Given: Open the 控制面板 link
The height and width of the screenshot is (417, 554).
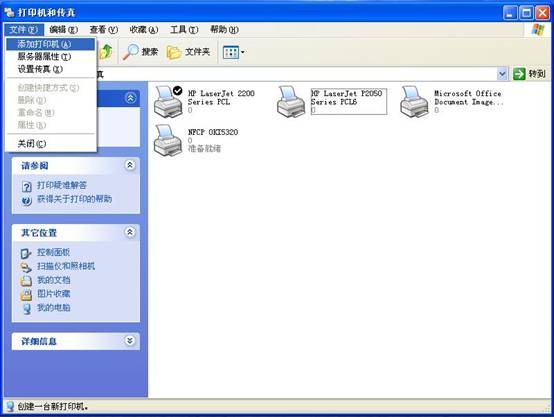Looking at the screenshot, I should [53, 252].
